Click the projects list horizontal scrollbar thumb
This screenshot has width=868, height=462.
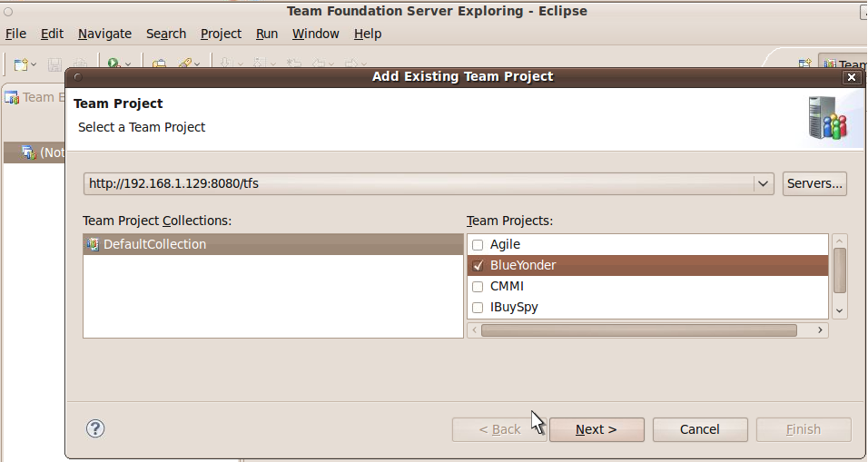click(x=639, y=330)
